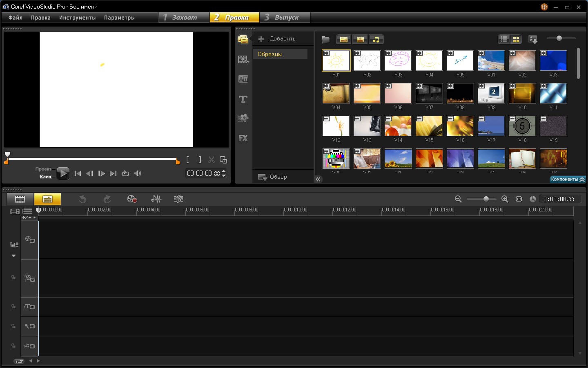The image size is (588, 368).
Task: Toggle list view for the media library
Action: pos(503,39)
